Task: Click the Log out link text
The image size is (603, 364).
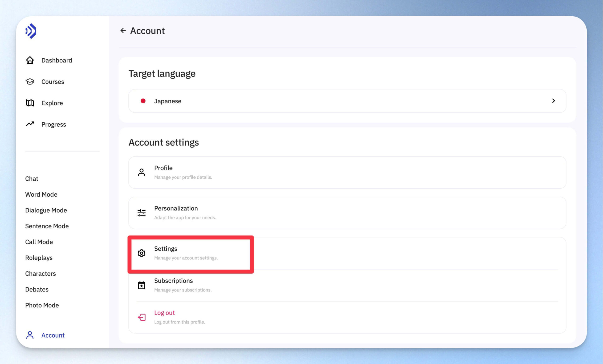Action: tap(164, 313)
